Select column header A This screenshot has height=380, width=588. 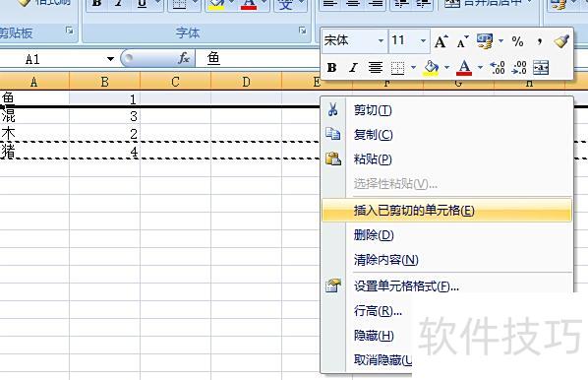(x=33, y=82)
